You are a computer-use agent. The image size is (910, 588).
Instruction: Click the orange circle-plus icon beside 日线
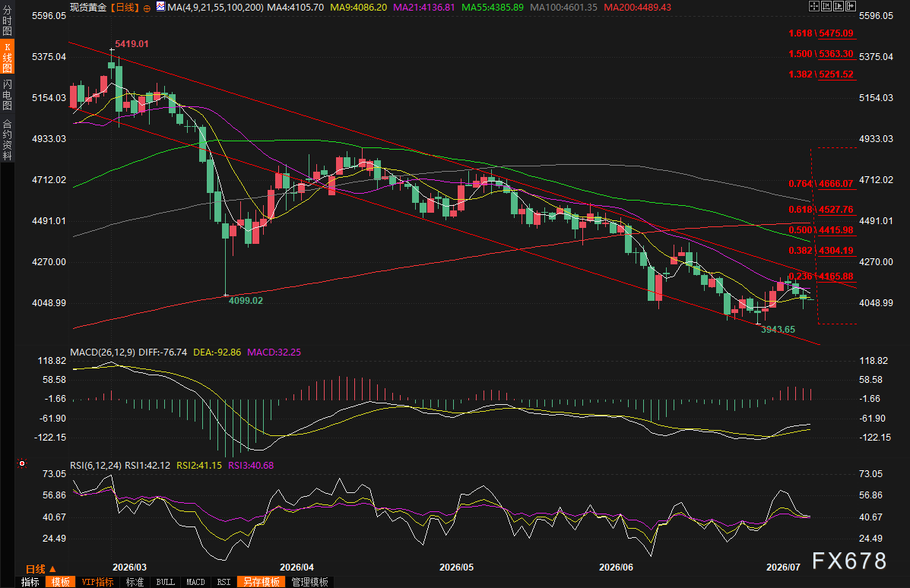(x=147, y=8)
